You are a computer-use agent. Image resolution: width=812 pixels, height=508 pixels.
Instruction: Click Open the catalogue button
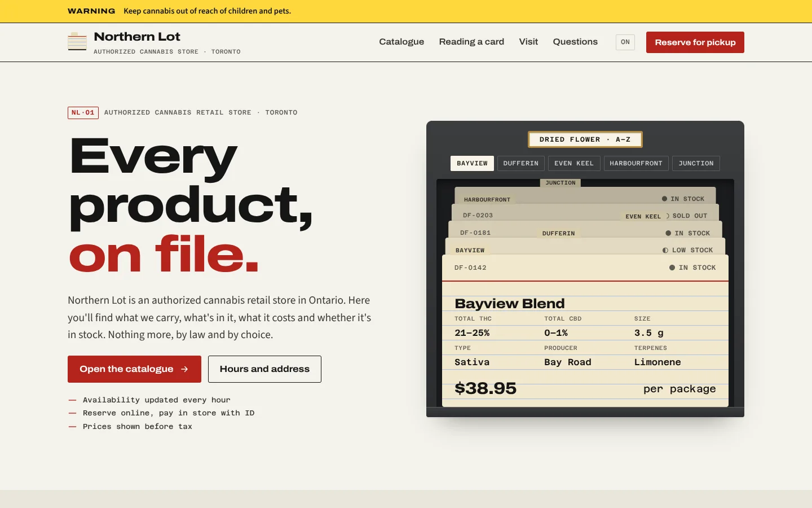click(134, 369)
